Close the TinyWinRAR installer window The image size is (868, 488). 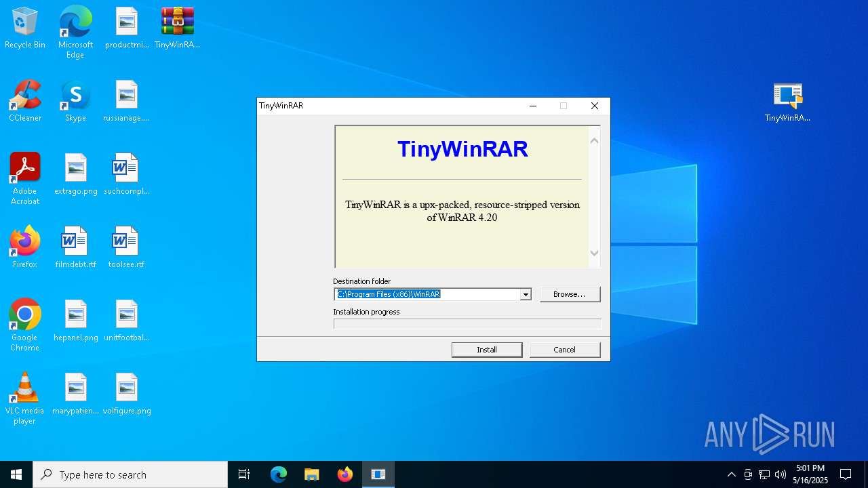click(595, 106)
